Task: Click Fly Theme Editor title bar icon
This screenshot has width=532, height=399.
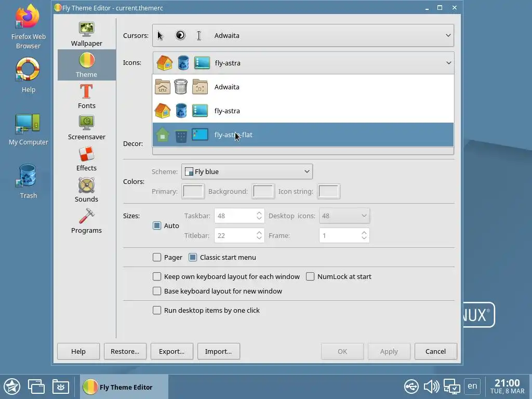Action: point(58,8)
